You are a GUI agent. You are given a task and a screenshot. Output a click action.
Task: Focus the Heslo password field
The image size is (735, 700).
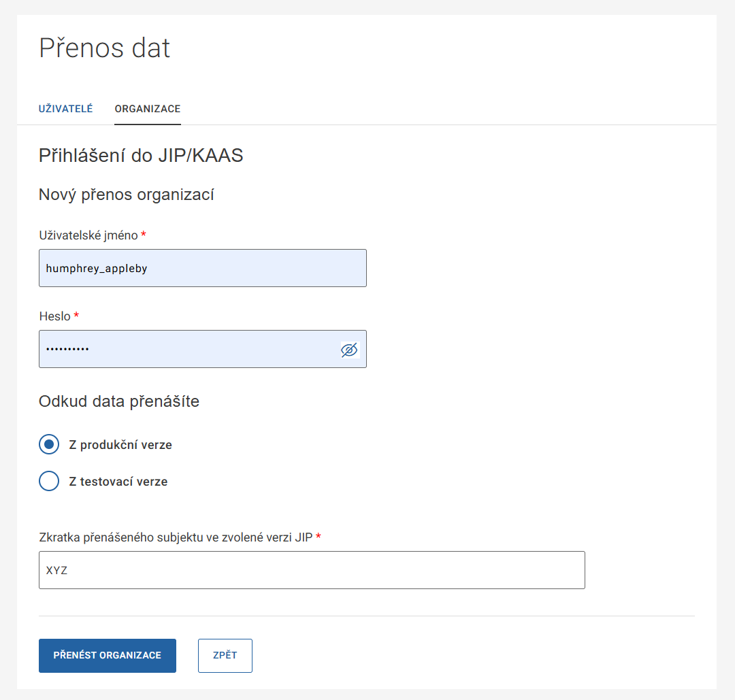click(189, 350)
